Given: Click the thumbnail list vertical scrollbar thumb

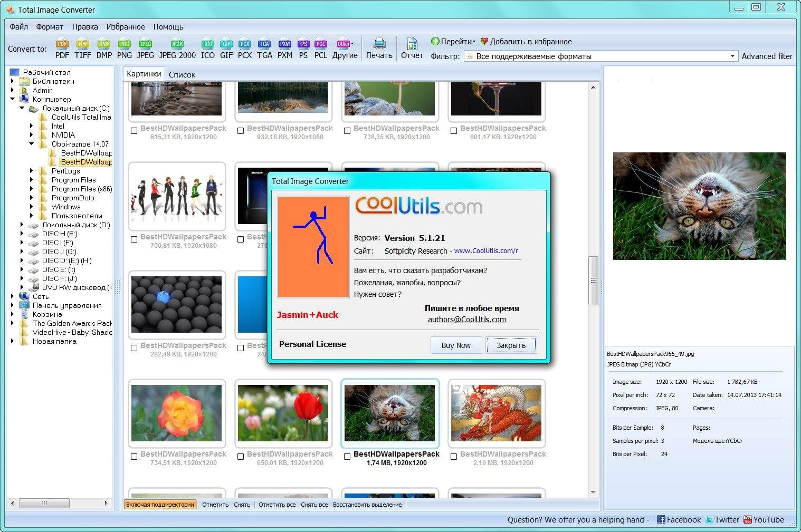Looking at the screenshot, I should pos(594,280).
